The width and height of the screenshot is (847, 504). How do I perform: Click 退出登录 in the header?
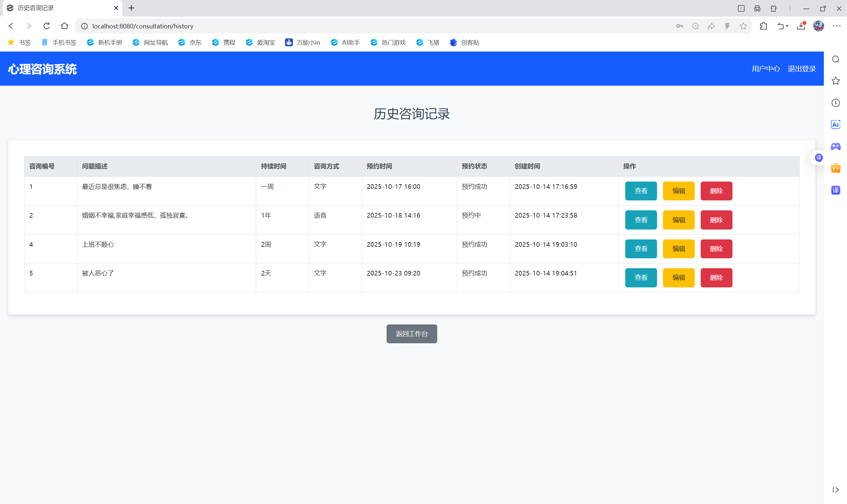[801, 68]
